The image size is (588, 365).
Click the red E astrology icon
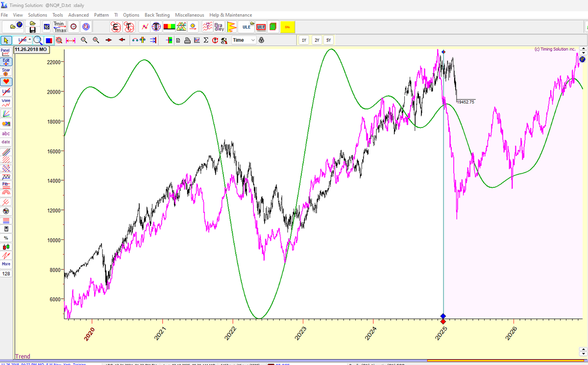click(116, 27)
